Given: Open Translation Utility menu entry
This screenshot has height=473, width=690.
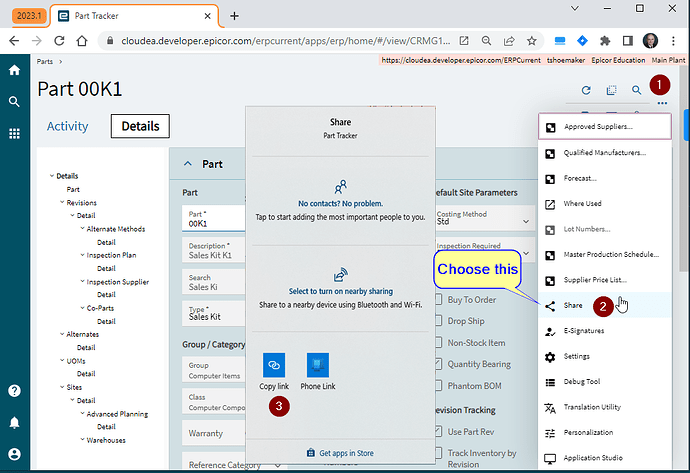Looking at the screenshot, I should point(605,407).
